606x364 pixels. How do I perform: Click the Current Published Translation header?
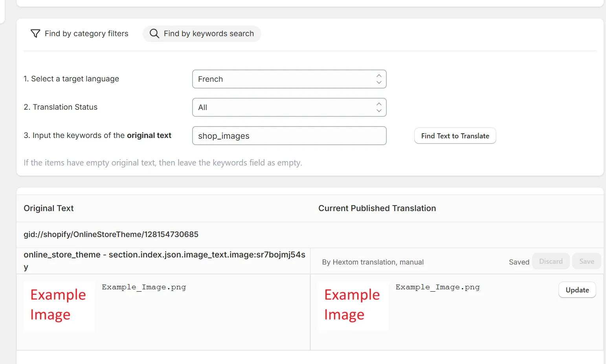(377, 208)
